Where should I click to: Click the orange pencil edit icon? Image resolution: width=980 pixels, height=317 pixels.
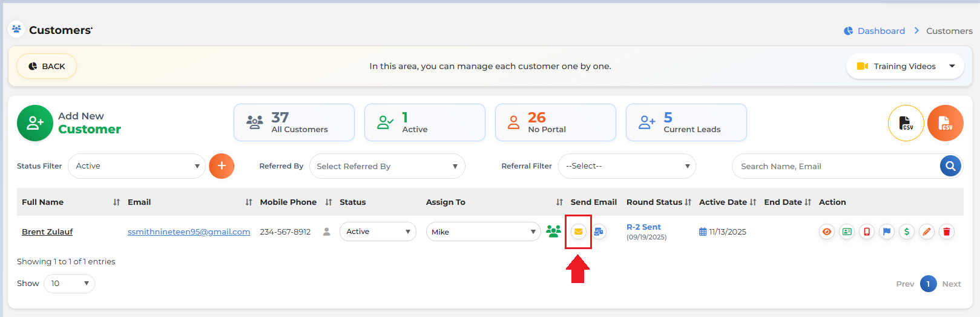pyautogui.click(x=927, y=232)
